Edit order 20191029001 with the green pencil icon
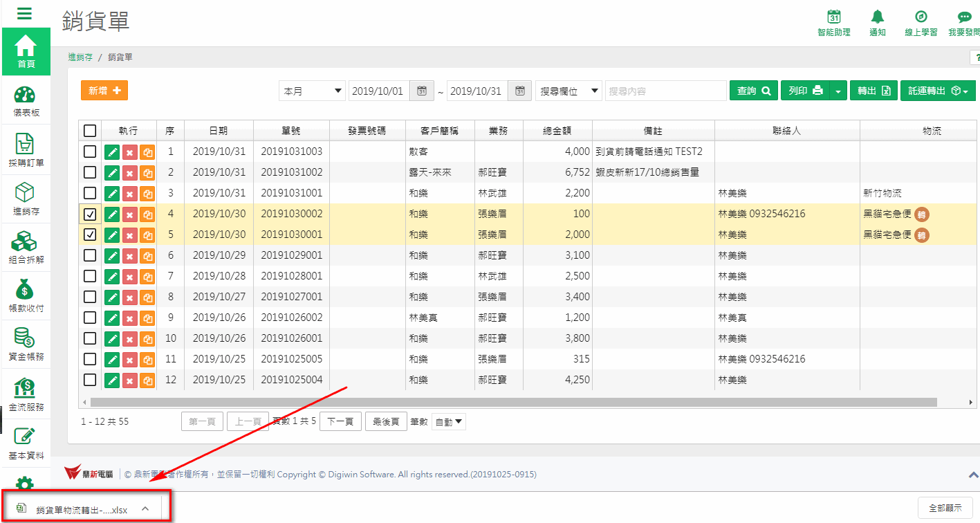The width and height of the screenshot is (980, 523). click(x=112, y=256)
